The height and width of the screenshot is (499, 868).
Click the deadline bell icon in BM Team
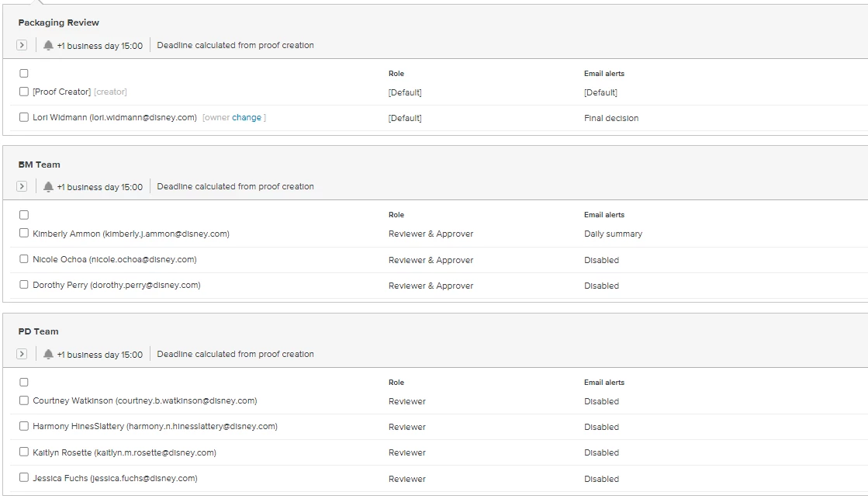tap(48, 187)
